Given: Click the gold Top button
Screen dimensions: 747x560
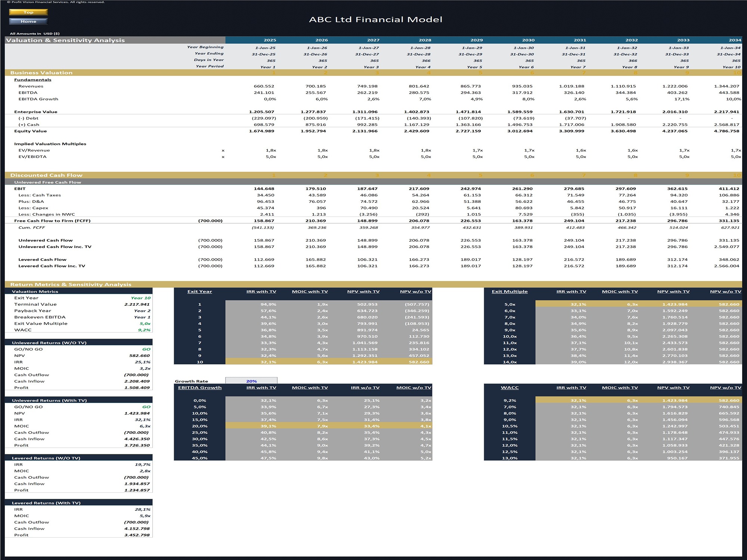Looking at the screenshot, I should [28, 12].
